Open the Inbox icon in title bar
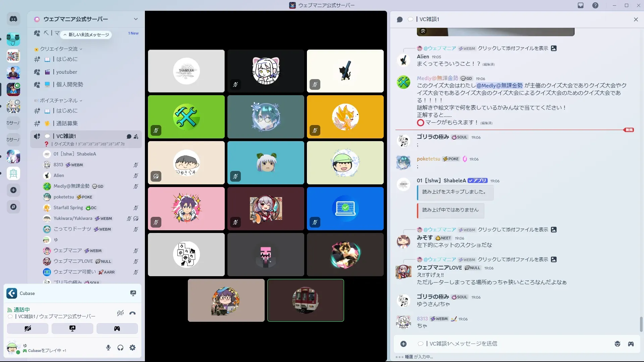This screenshot has width=644, height=362. click(x=581, y=5)
